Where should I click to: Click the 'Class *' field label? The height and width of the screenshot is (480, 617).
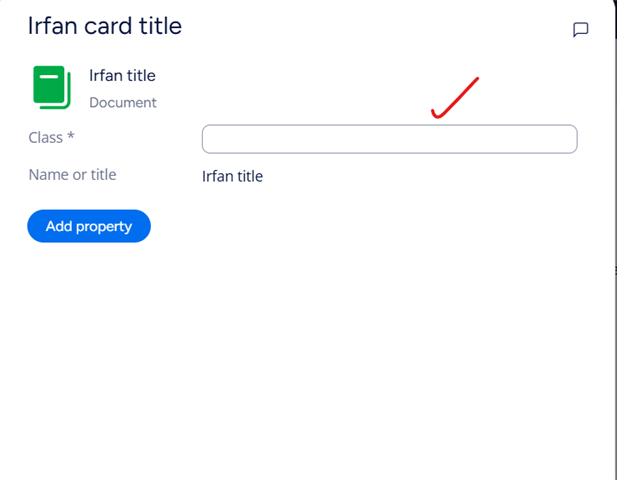52,138
